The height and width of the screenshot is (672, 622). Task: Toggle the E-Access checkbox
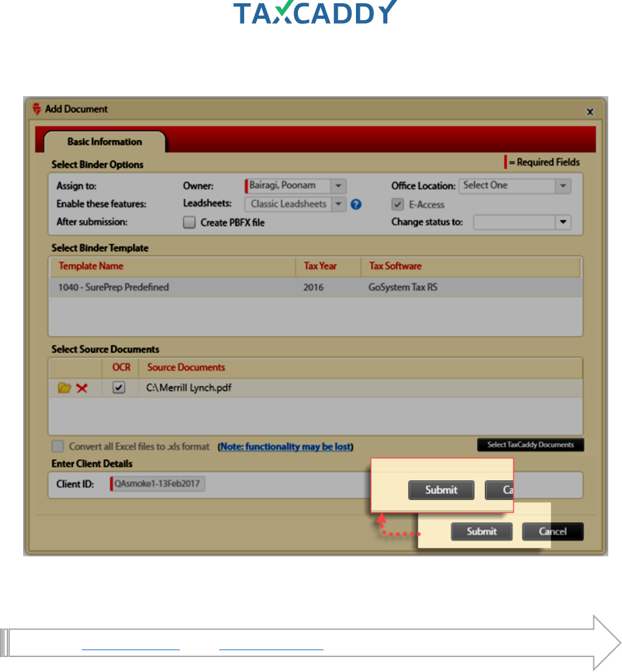point(397,204)
